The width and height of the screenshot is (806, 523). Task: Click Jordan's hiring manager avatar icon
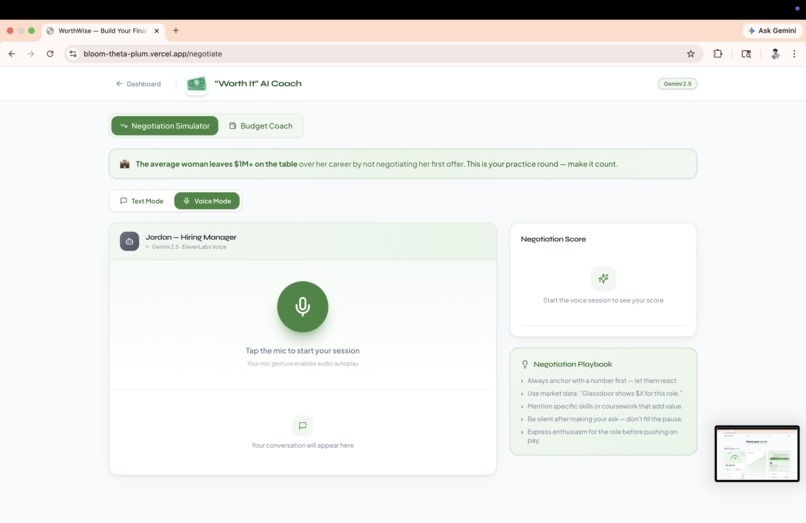(x=130, y=241)
